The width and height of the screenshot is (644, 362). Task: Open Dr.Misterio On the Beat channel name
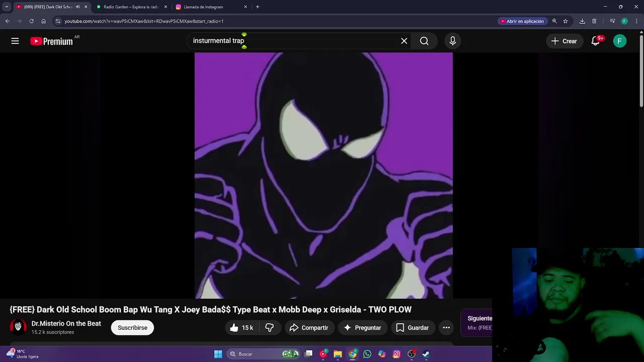pos(66,324)
